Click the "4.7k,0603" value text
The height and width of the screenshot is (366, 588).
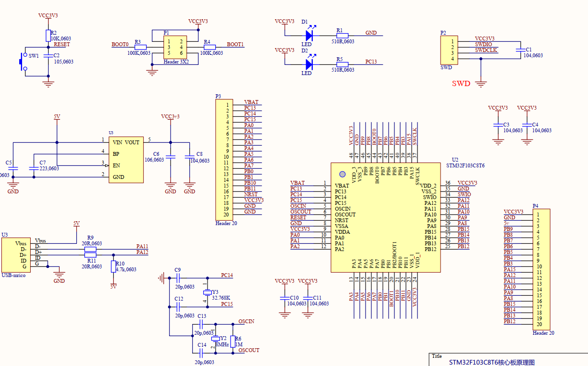tap(126, 269)
